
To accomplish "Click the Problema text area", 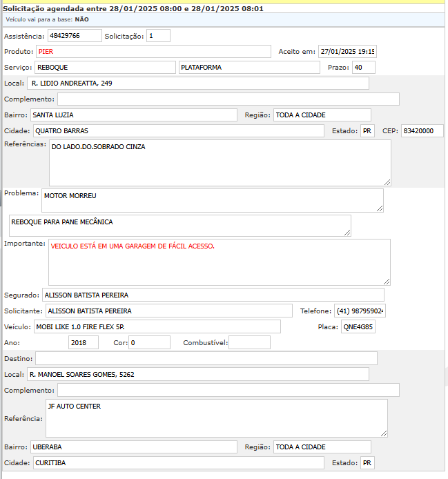I will [212, 200].
